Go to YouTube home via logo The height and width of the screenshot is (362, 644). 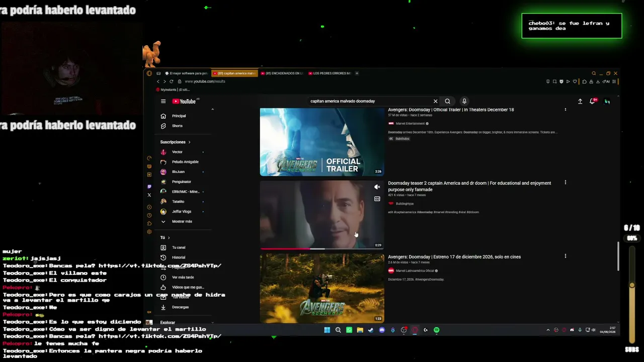tap(184, 101)
